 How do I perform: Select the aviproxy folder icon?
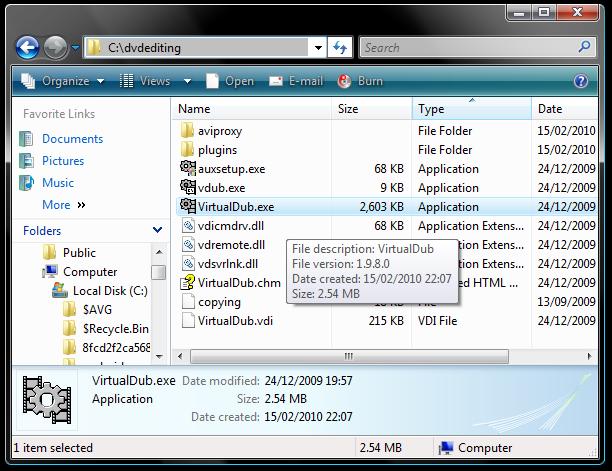point(187,130)
